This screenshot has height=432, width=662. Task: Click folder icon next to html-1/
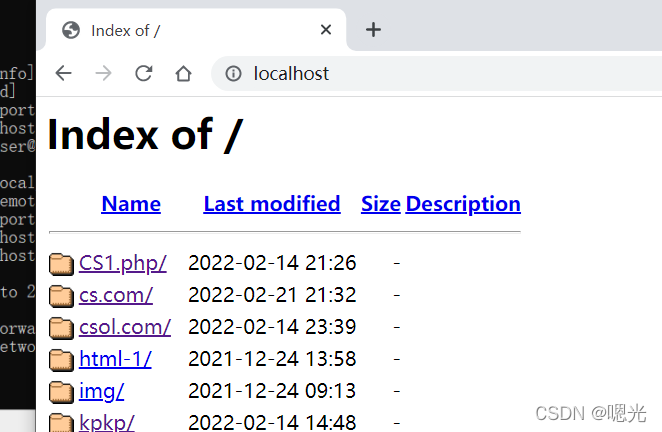pyautogui.click(x=61, y=360)
